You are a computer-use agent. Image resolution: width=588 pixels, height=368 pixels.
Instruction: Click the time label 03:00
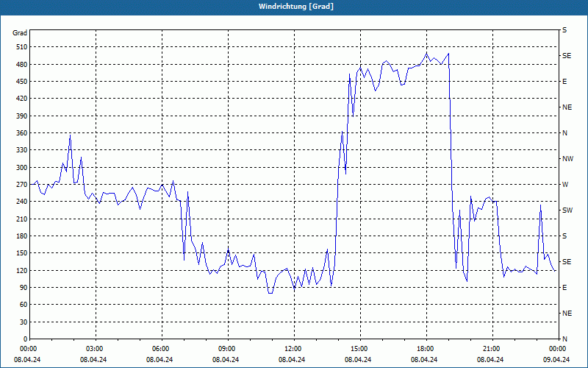tap(96, 349)
